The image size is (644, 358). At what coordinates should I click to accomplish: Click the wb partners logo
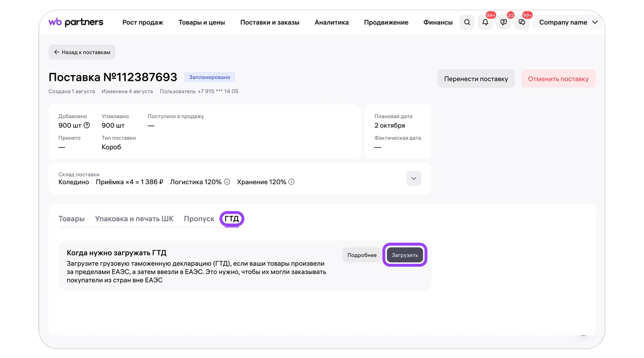[76, 22]
